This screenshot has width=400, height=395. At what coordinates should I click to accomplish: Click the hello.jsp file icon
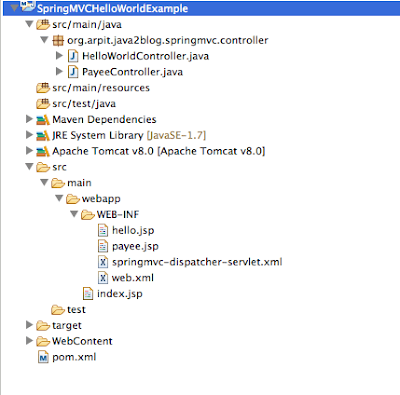click(x=103, y=230)
